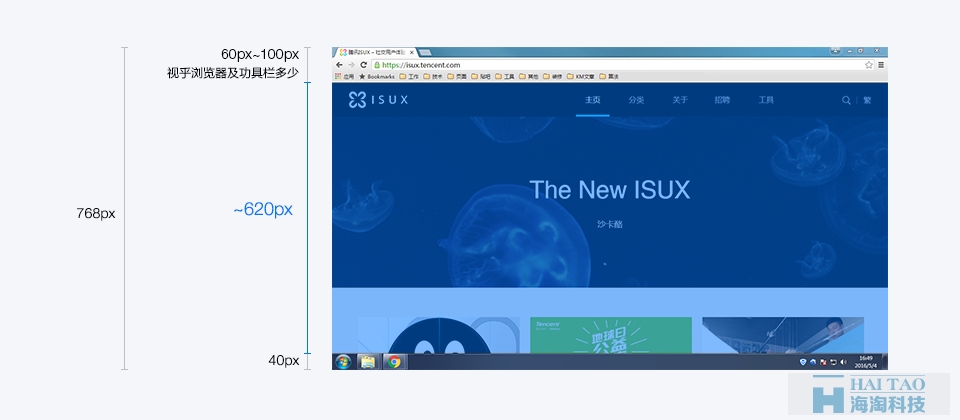This screenshot has height=420, width=960.
Task: Click the browser Forward arrow
Action: point(351,65)
